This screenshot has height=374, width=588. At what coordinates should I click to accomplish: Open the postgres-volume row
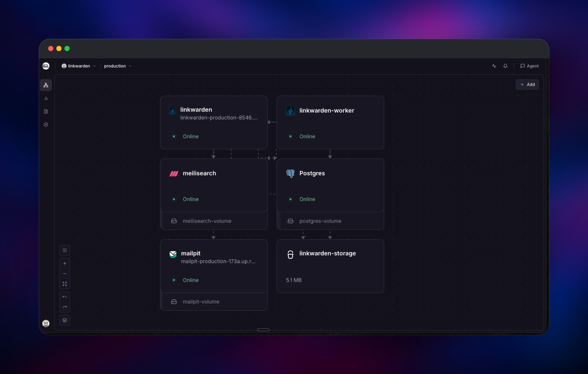pyautogui.click(x=330, y=221)
